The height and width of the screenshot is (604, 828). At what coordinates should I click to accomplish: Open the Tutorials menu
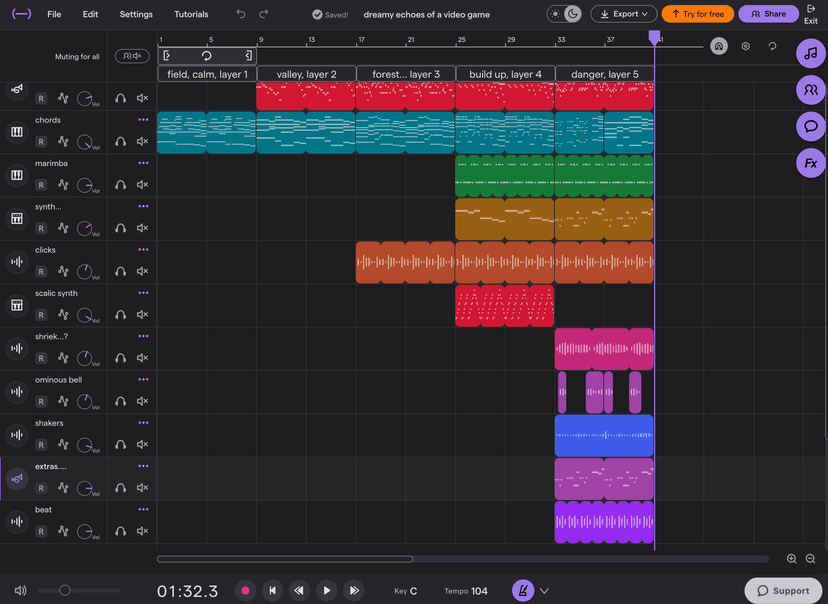pyautogui.click(x=191, y=14)
